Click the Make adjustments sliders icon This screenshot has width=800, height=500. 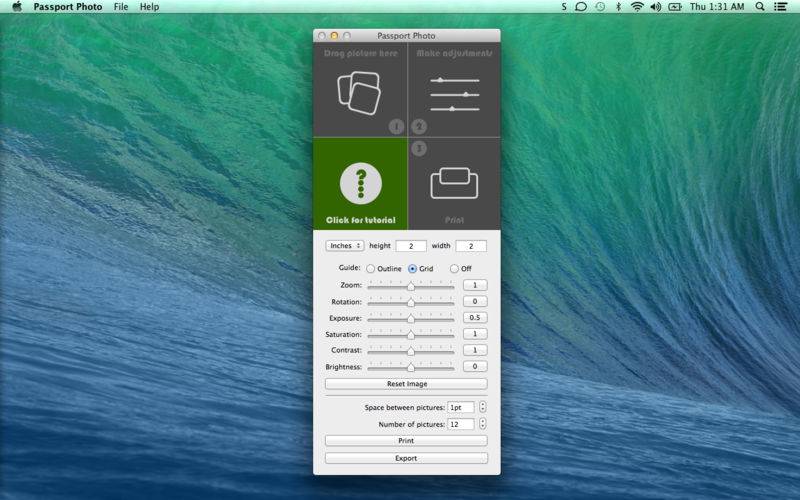tap(454, 93)
